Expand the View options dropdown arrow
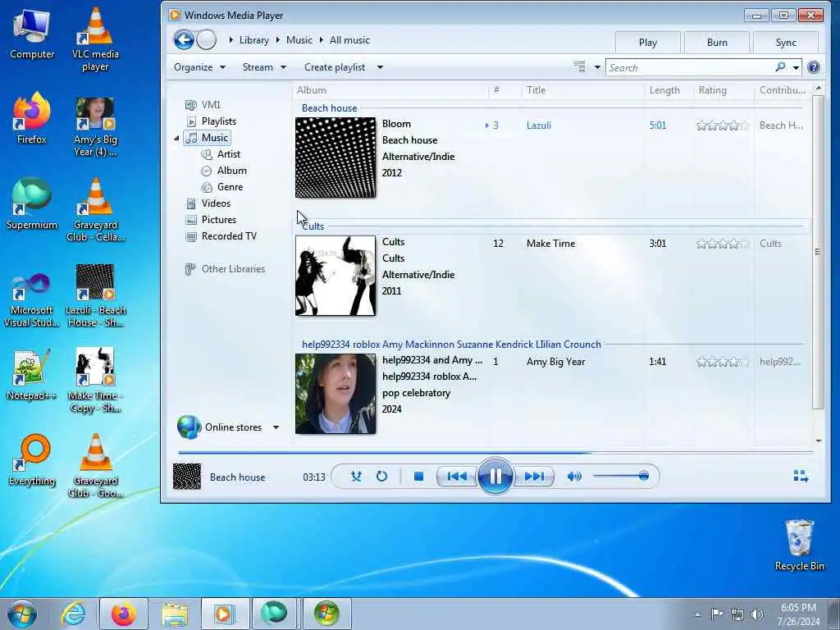This screenshot has width=840, height=630. click(x=597, y=67)
